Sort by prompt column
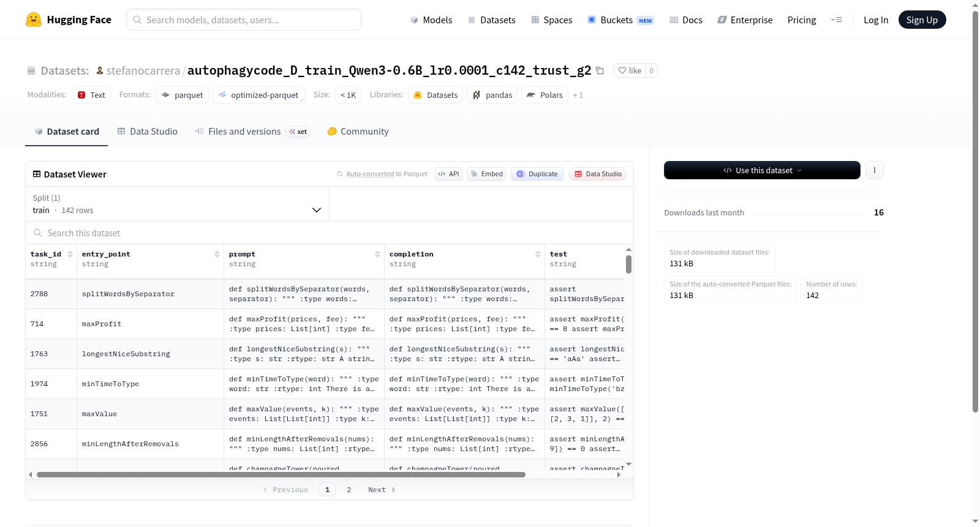This screenshot has width=980, height=527. click(x=377, y=254)
